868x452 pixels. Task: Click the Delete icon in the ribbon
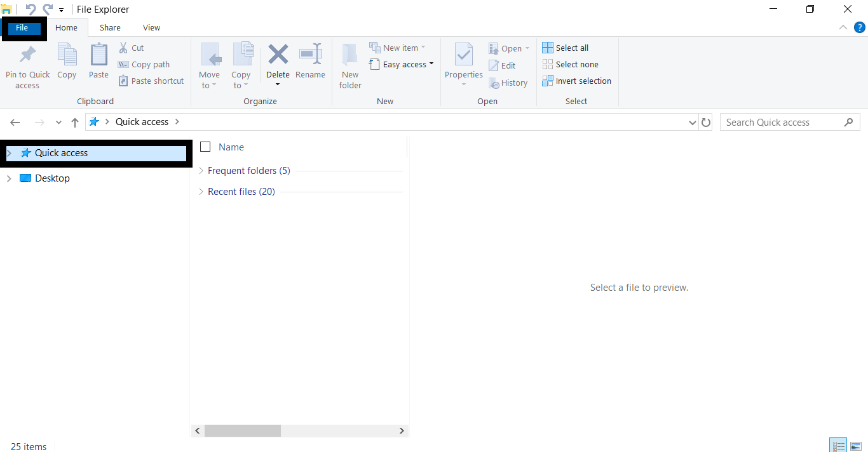[x=278, y=55]
